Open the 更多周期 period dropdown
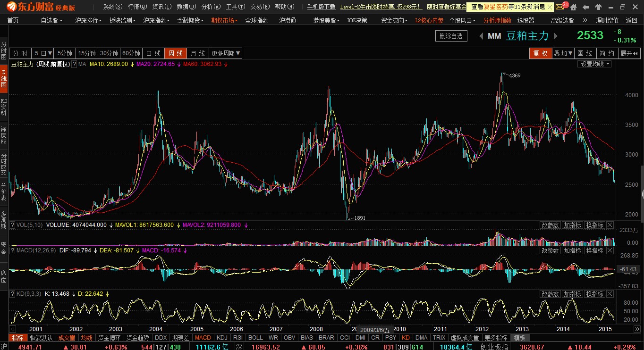 coord(226,53)
